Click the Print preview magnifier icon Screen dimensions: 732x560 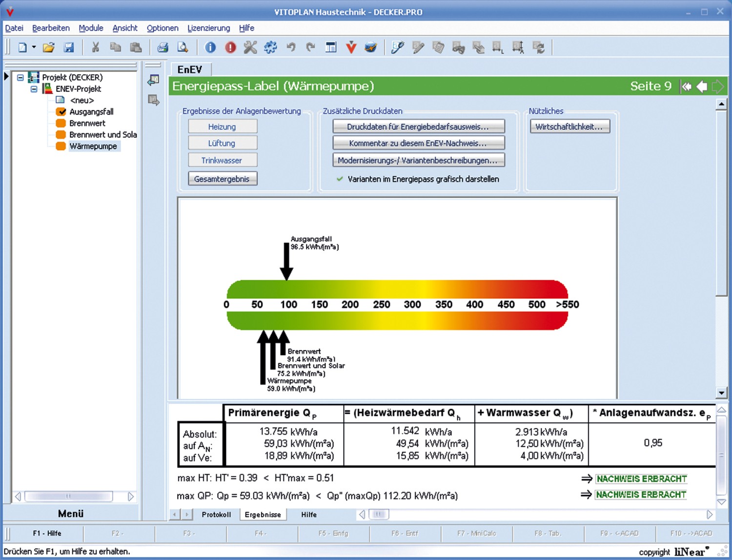click(x=183, y=47)
